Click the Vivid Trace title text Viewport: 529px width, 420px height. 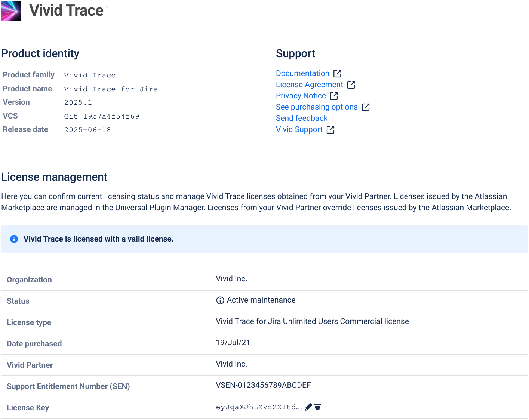[66, 10]
